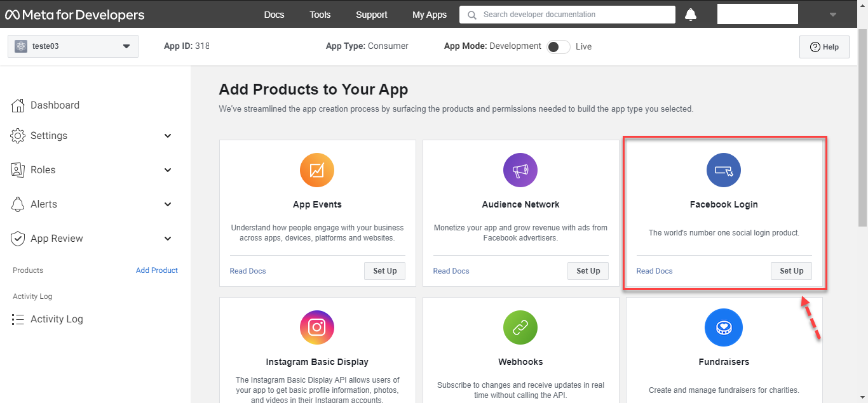Click the 'Add Products to Your App' heading
The image size is (868, 403).
(x=313, y=89)
